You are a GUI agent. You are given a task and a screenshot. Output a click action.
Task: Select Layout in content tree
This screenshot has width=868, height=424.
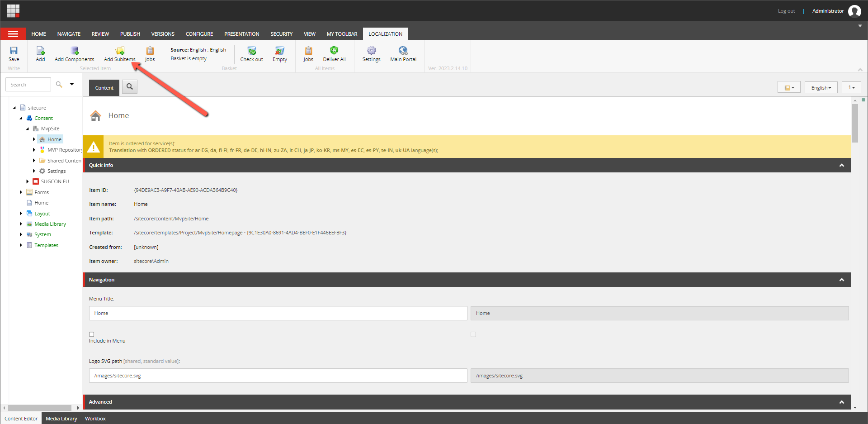(x=42, y=214)
